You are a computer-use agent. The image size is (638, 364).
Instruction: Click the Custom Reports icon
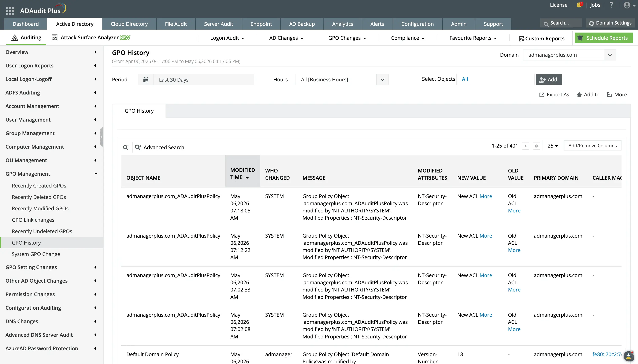(522, 39)
